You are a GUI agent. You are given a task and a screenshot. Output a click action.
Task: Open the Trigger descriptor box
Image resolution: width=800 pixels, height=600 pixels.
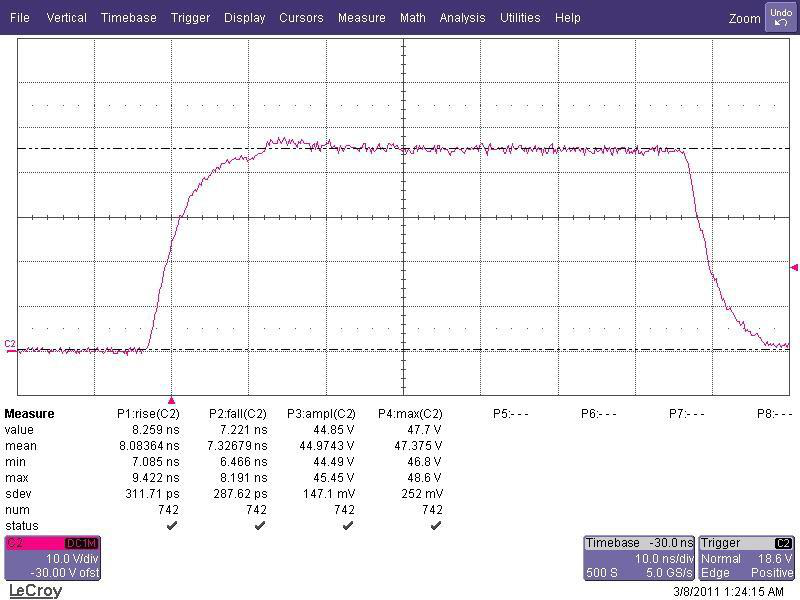(x=746, y=558)
